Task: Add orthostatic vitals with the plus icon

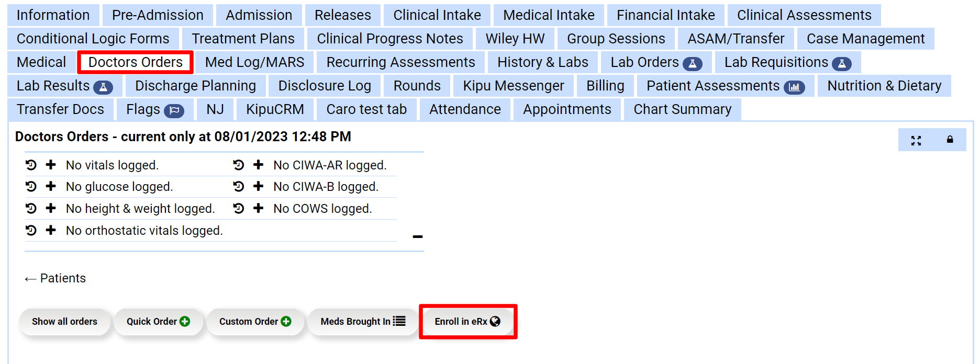Action: [x=51, y=231]
